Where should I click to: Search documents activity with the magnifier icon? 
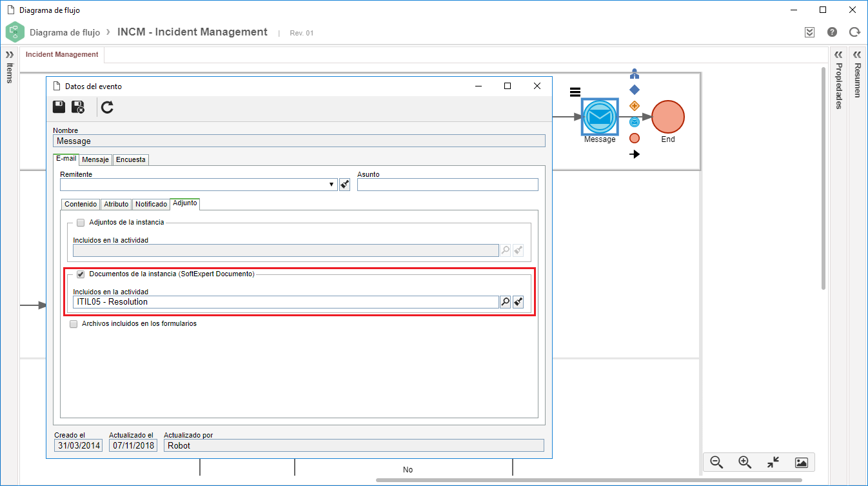[x=505, y=301]
